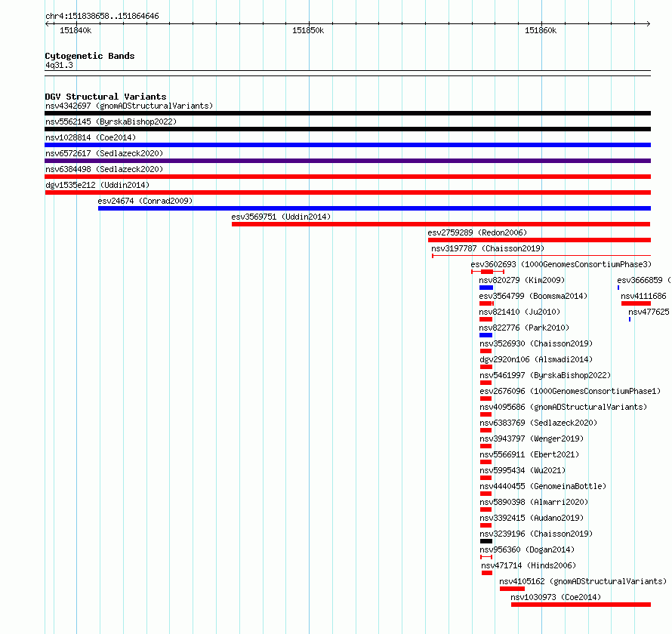Open nsv1028814 (Coe2014) variant
Viewport: 672px width, 634px height.
tap(91, 137)
